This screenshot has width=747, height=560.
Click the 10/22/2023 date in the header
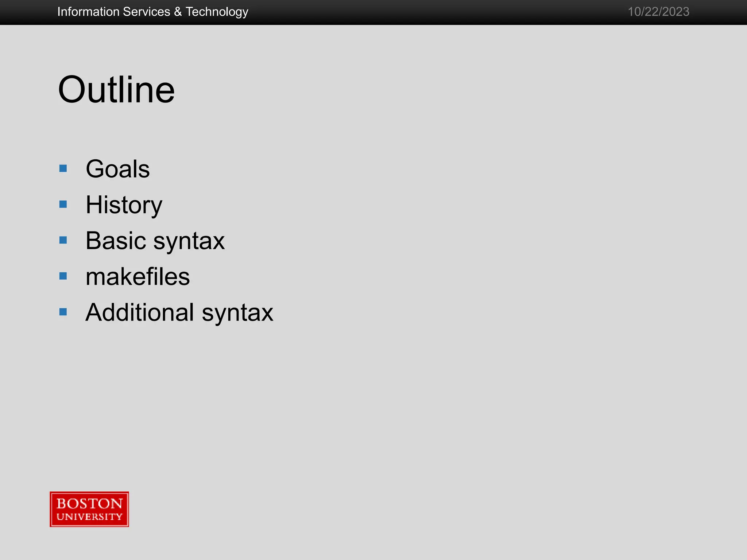658,12
